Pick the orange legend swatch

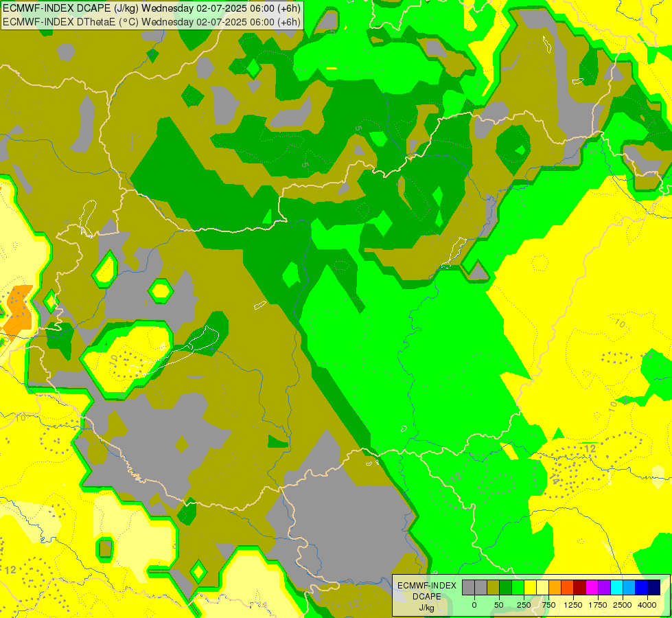pos(555,588)
